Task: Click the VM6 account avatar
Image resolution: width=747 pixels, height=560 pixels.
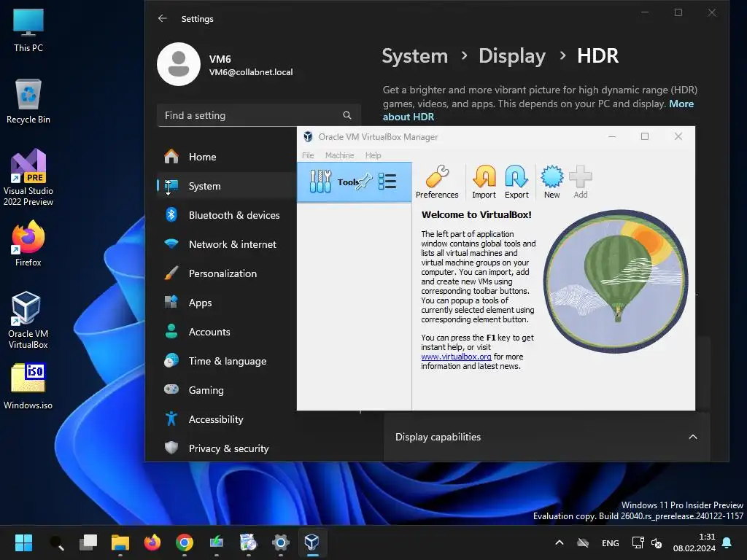Action: click(x=179, y=64)
